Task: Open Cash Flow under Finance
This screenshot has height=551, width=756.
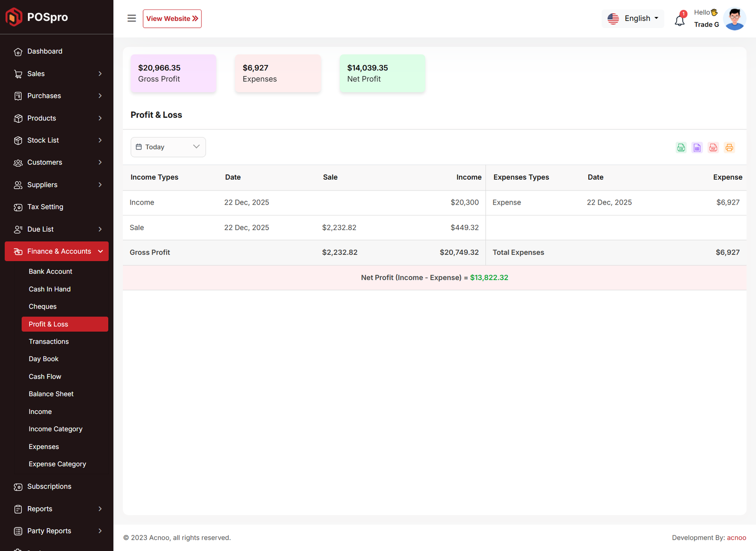Action: pyautogui.click(x=45, y=377)
